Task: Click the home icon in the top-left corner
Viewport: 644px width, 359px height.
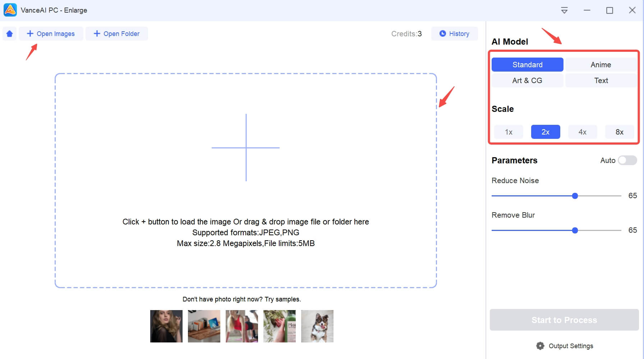Action: coord(9,33)
